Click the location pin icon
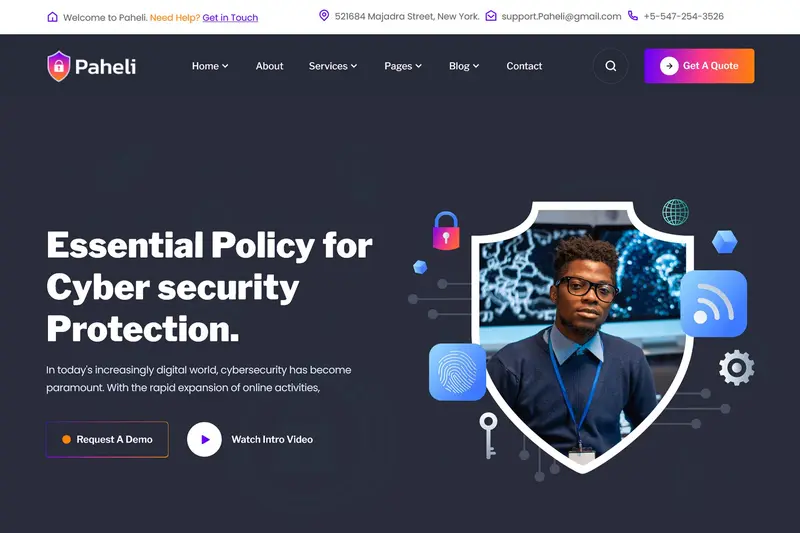 [x=323, y=15]
